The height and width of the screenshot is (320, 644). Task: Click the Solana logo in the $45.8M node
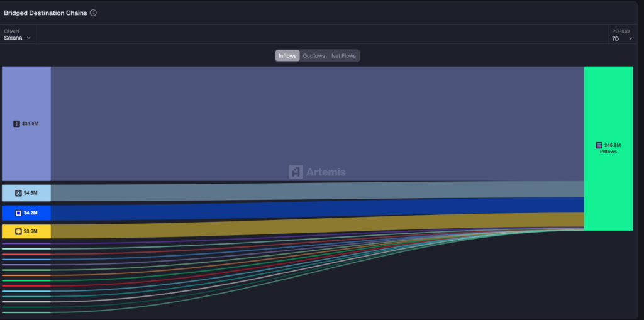pos(599,145)
